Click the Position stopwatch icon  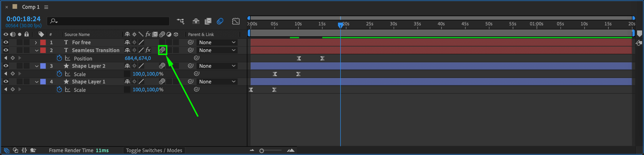tap(59, 58)
